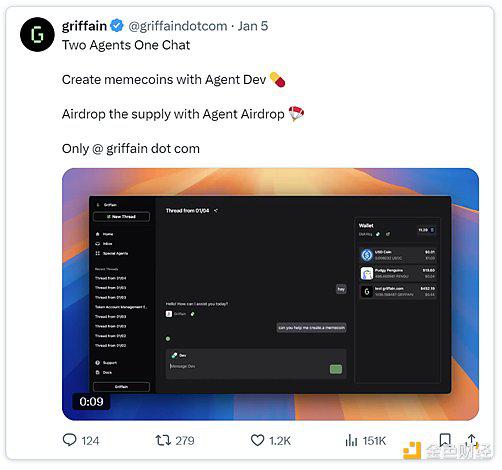Open the Pudgy Penguins wallet entry
This screenshot has height=470, width=502.
coord(398,273)
